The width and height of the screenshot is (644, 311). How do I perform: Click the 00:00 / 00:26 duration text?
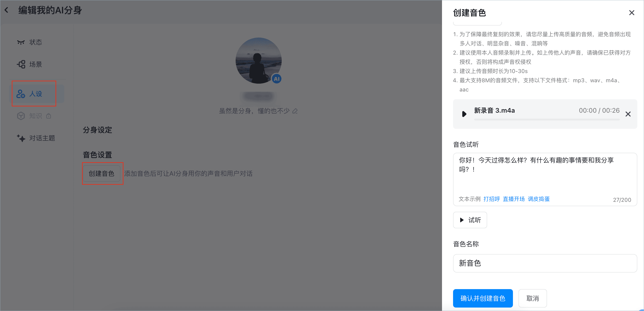[x=599, y=111]
